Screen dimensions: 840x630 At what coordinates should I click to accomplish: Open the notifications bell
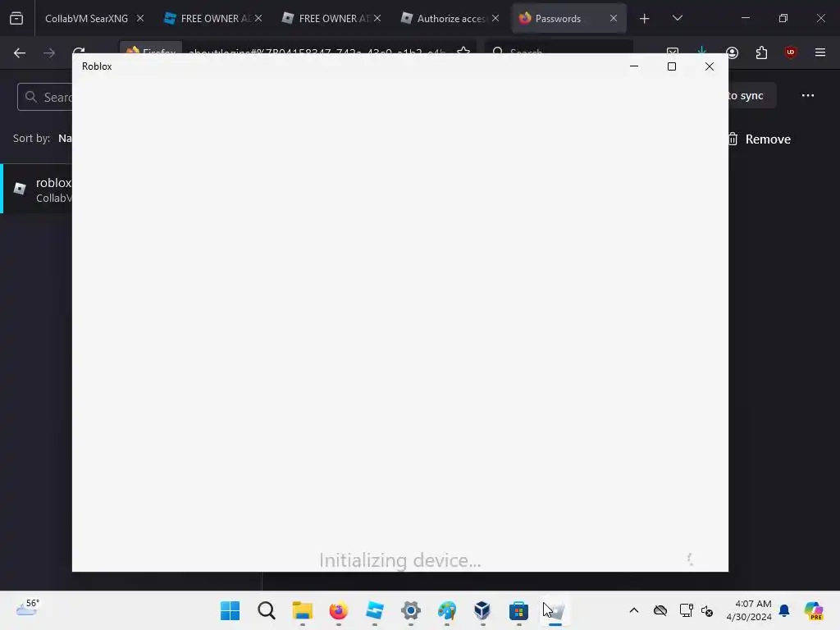[784, 610]
